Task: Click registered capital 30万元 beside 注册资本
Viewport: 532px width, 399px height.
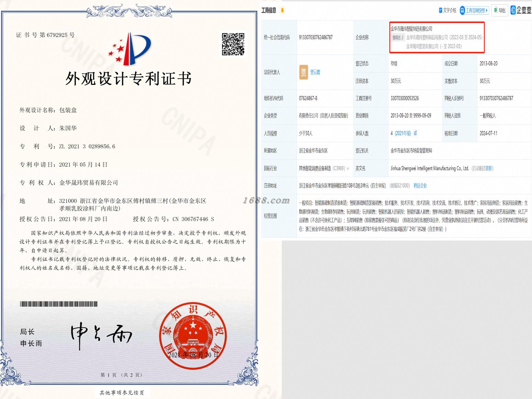Action: [x=396, y=81]
